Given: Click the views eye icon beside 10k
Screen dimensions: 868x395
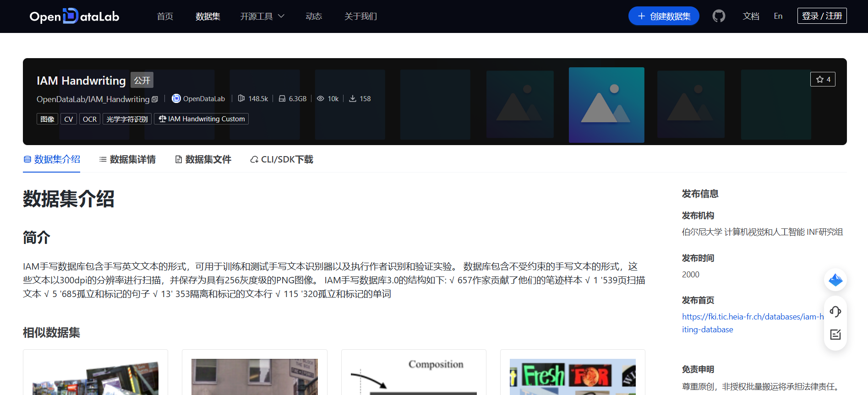Looking at the screenshot, I should pyautogui.click(x=321, y=98).
